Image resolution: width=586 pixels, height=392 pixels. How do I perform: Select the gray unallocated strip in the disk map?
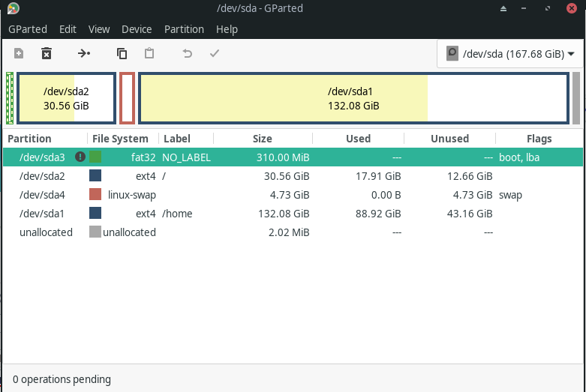576,98
